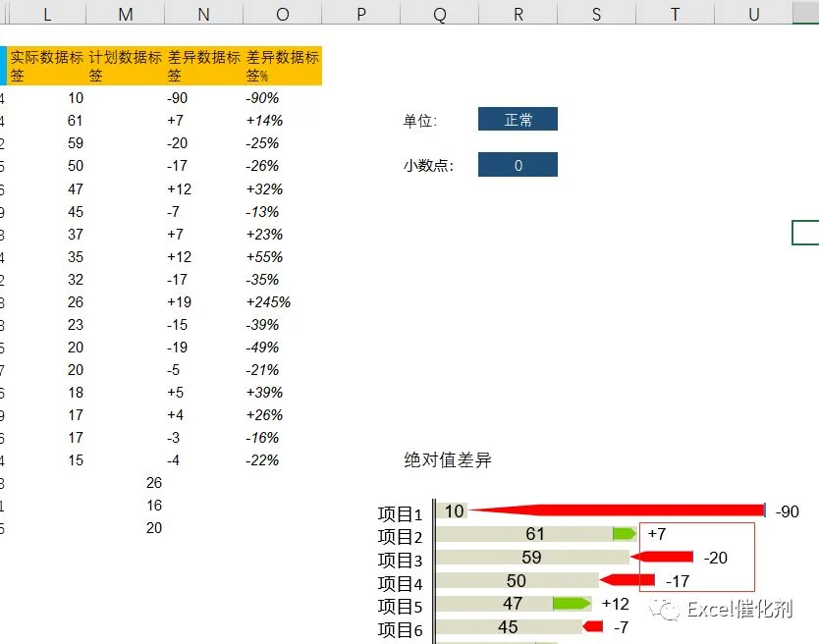
Task: Select column N header
Action: tap(203, 14)
